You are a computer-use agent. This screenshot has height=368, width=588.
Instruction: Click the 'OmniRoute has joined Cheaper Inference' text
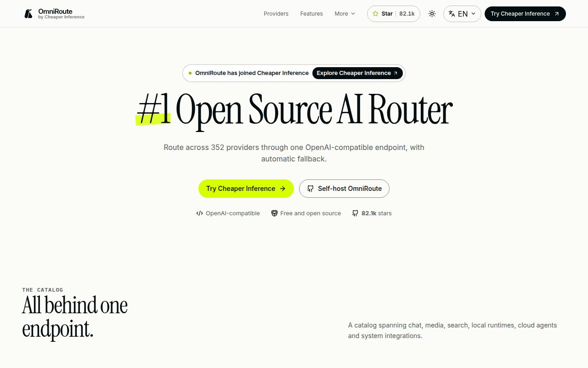(x=252, y=73)
